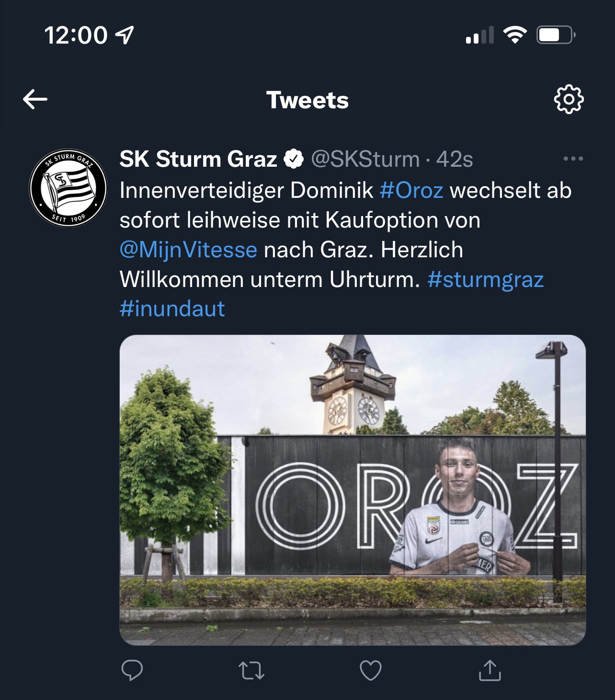Tap the @SKSturm handle

tap(365, 159)
